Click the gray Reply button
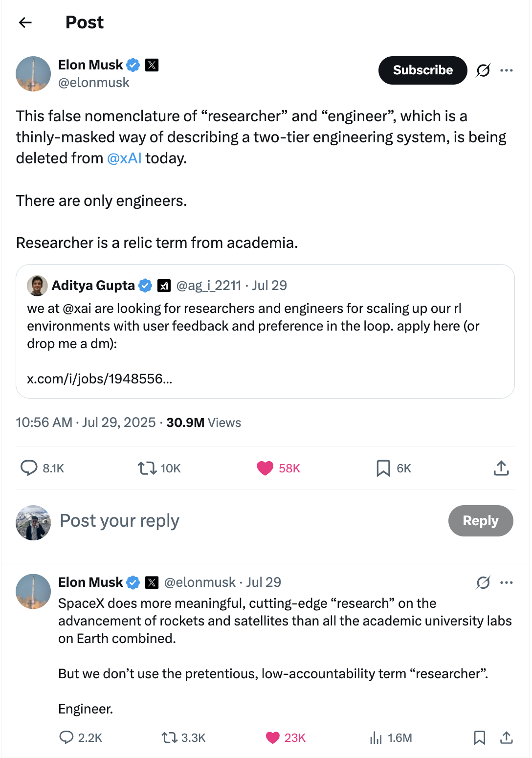The height and width of the screenshot is (758, 532). pos(481,521)
